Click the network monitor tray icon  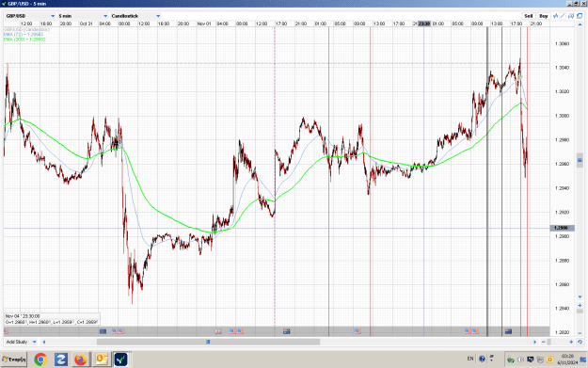point(531,360)
